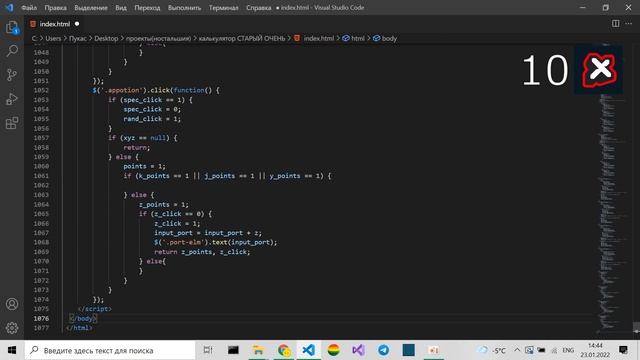Open the Extensions view
Viewport: 640px width, 360px height.
(12, 123)
